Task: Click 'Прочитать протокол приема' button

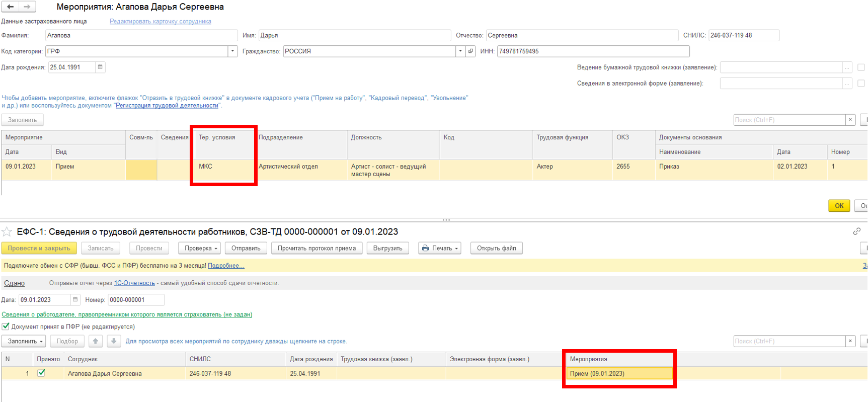Action: [x=317, y=248]
